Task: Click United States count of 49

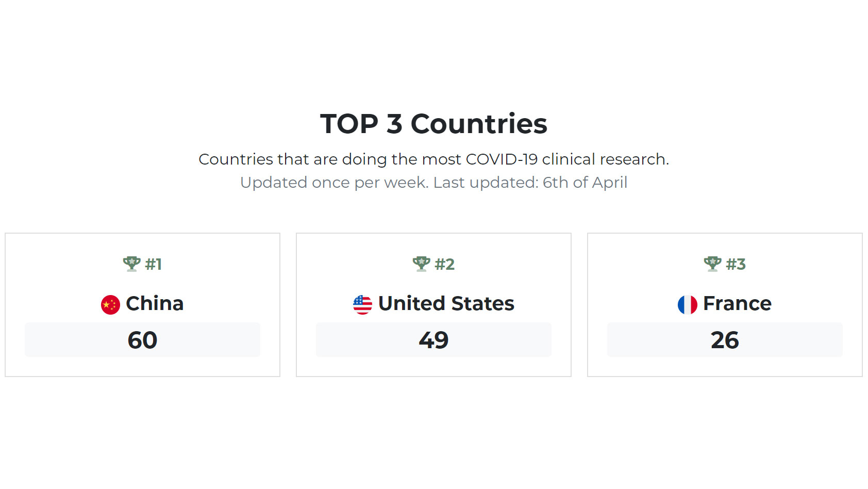Action: (433, 340)
